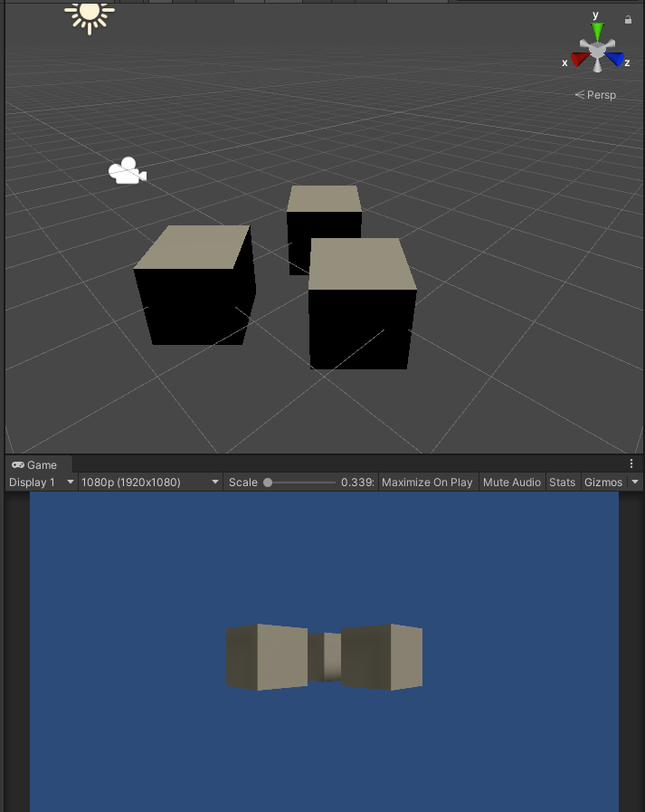Toggle Persp projection mode label
645x812 pixels.
595,95
